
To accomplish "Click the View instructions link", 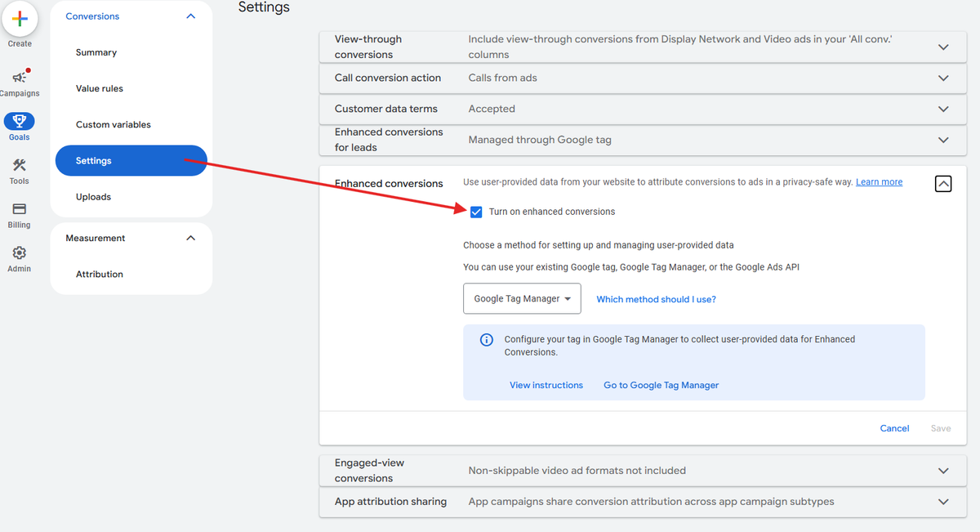I will coord(546,385).
